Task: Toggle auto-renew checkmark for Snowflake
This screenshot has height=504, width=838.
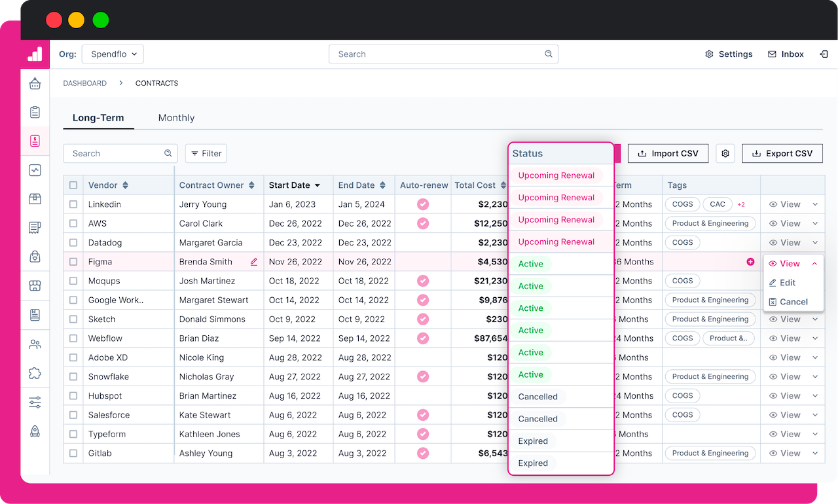Action: tap(423, 376)
